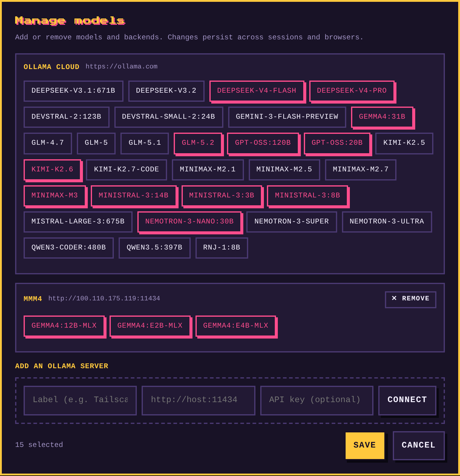Image resolution: width=460 pixels, height=476 pixels.
Task: Deselect GEMMA4:E4B-MLX on the MMM4 server
Action: (236, 326)
